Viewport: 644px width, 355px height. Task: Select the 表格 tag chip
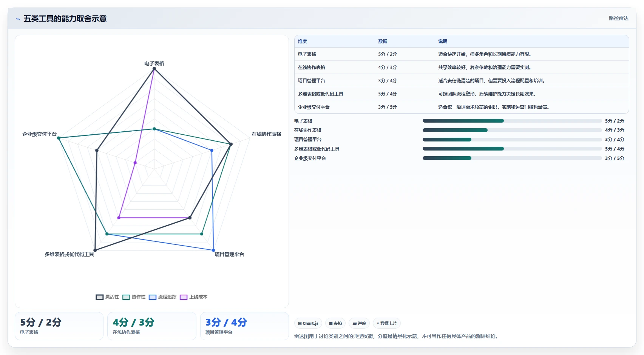tap(335, 323)
